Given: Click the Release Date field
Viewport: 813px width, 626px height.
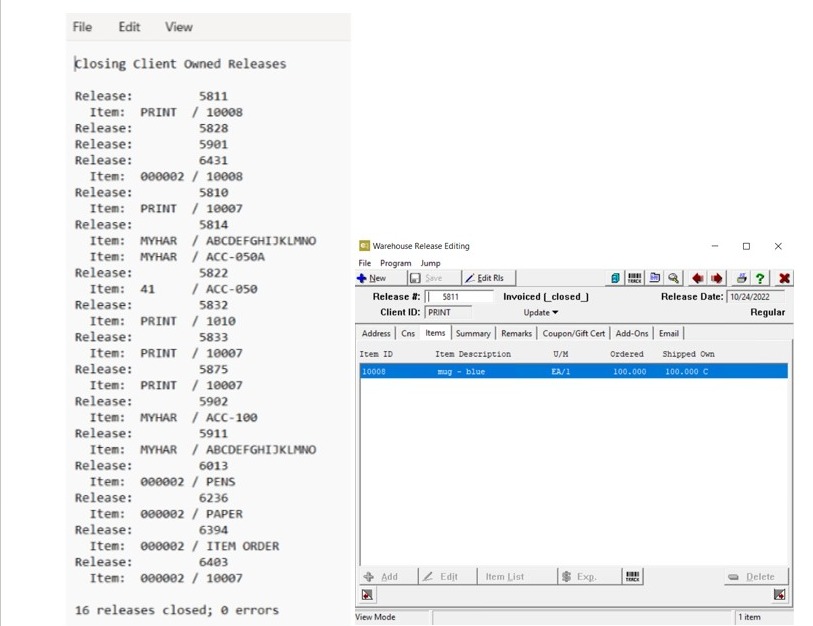Looking at the screenshot, I should click(756, 297).
